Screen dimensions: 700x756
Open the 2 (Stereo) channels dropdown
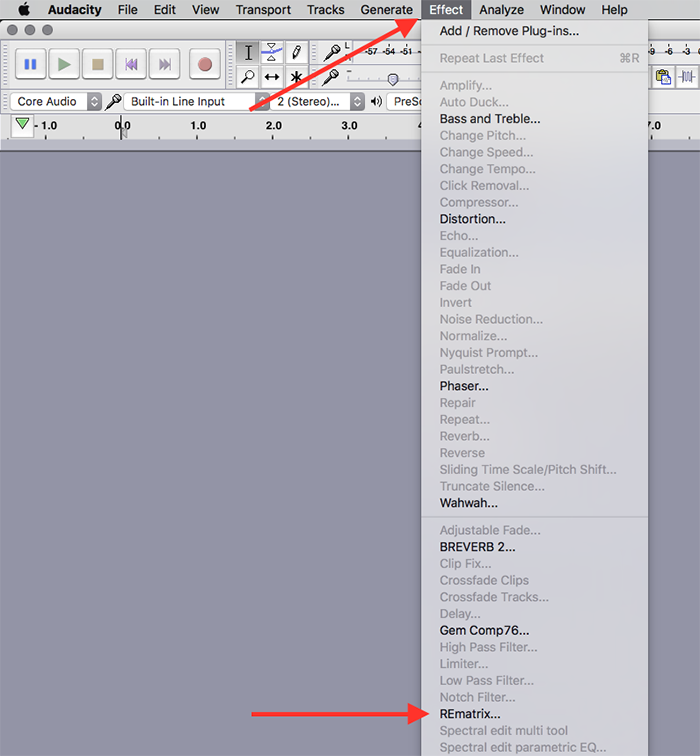coord(317,101)
